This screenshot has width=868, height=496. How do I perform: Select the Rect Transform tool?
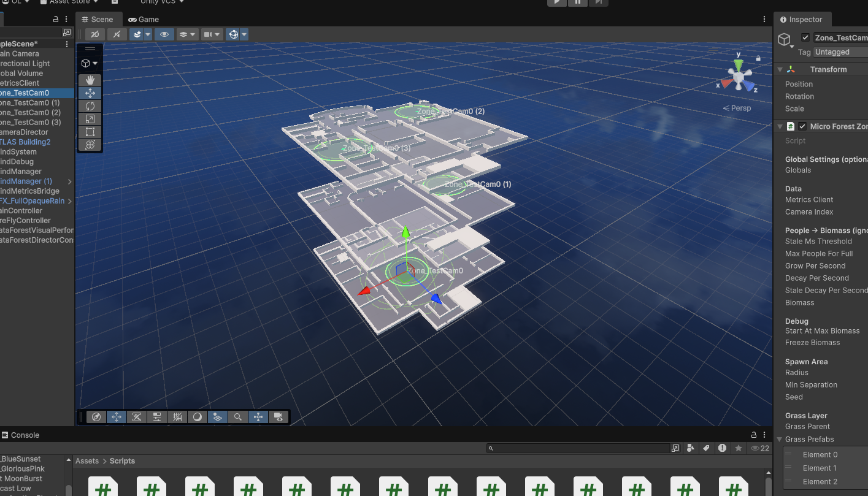tap(90, 131)
